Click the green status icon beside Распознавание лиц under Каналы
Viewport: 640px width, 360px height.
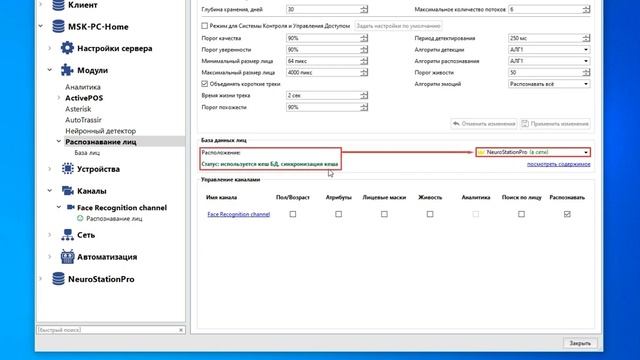click(80, 218)
